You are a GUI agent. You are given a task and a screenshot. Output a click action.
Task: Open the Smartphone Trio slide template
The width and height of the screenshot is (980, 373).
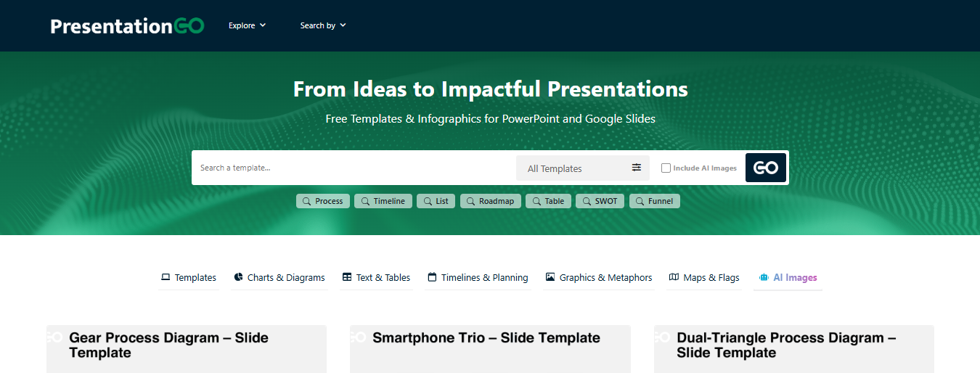490,349
